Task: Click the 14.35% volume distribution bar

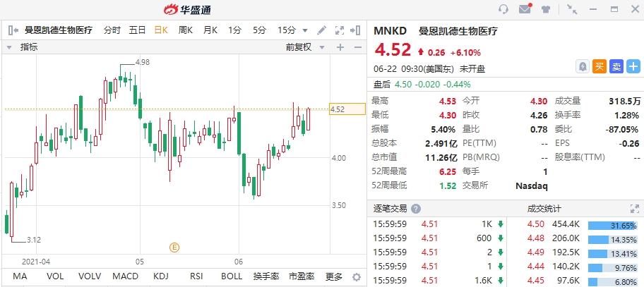Action: click(613, 240)
